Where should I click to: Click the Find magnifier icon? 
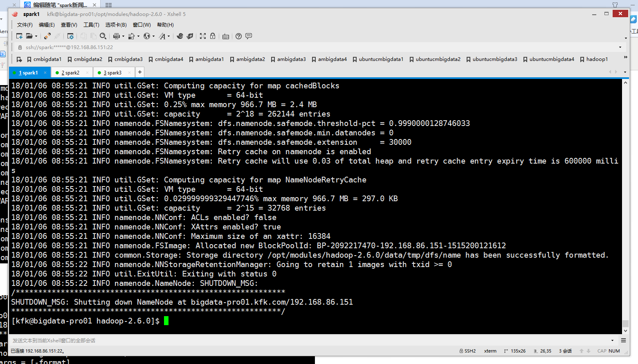(x=103, y=36)
